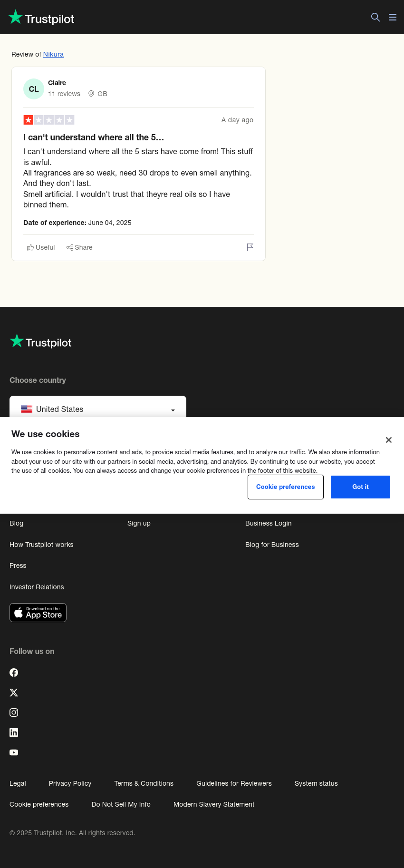This screenshot has height=868, width=404.
Task: Open Trustpilot's LinkedIn icon
Action: (x=14, y=732)
